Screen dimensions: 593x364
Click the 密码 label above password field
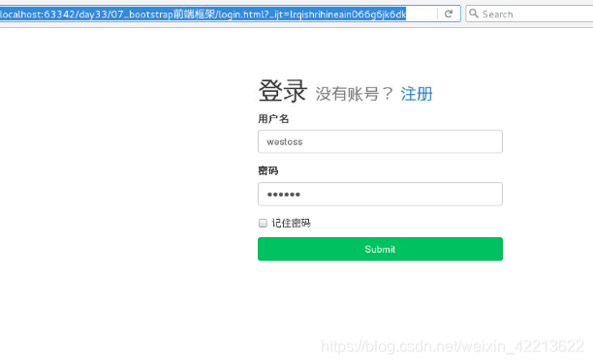[x=268, y=170]
